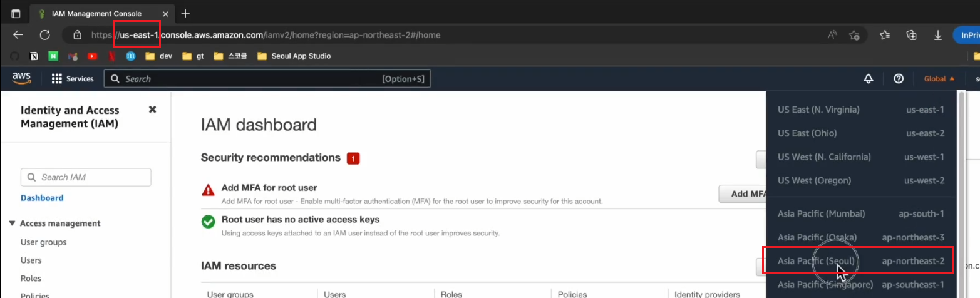Collapse the Global region dropdown
The height and width of the screenshot is (298, 980).
coord(939,79)
